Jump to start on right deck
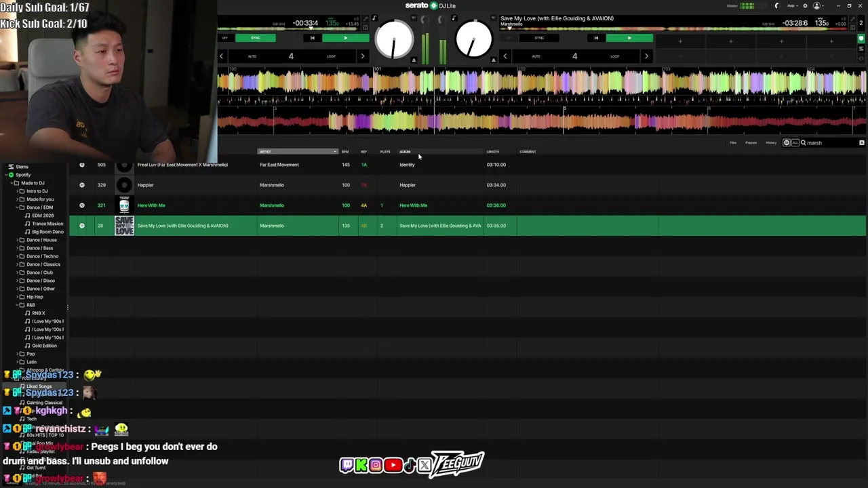Image resolution: width=868 pixels, height=488 pixels. click(x=596, y=38)
